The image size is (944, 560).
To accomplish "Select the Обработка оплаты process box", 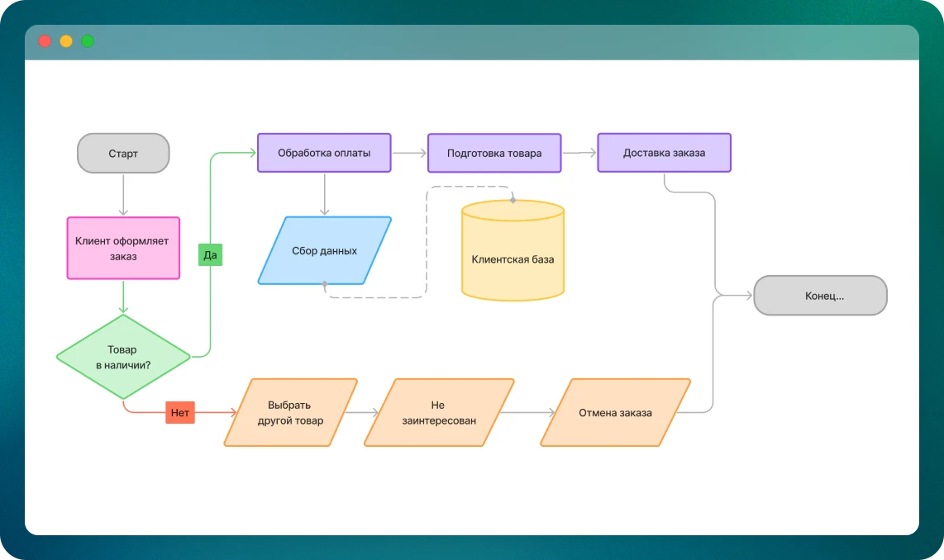I will tap(324, 153).
